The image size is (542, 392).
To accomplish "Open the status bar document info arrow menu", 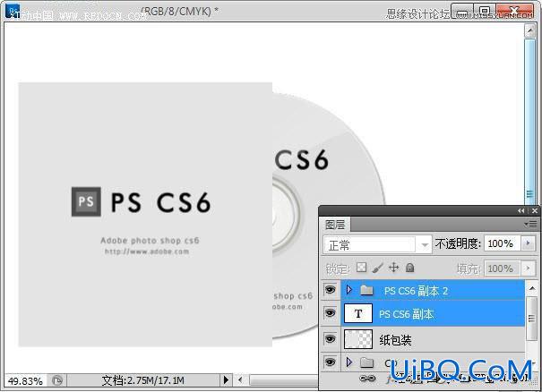I will pyautogui.click(x=226, y=380).
